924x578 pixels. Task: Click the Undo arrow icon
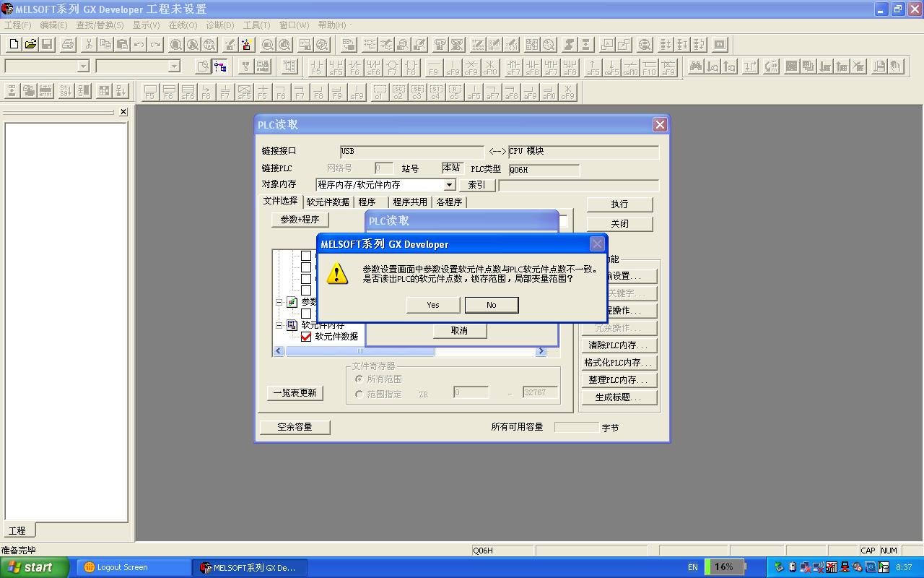[x=139, y=44]
